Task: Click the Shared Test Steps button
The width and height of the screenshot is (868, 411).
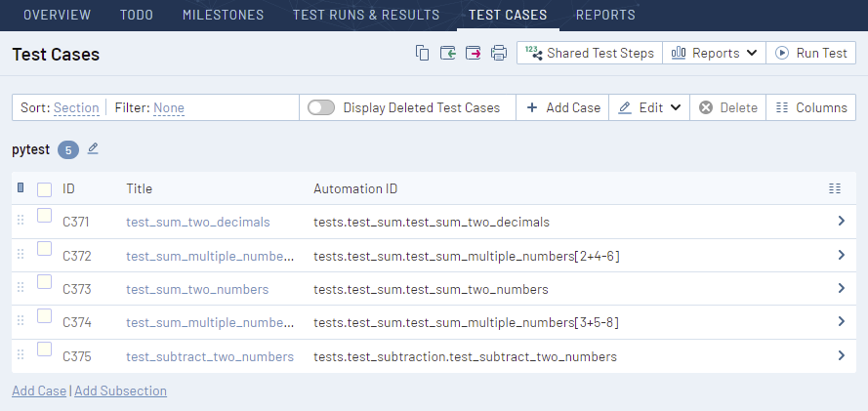Action: coord(590,53)
